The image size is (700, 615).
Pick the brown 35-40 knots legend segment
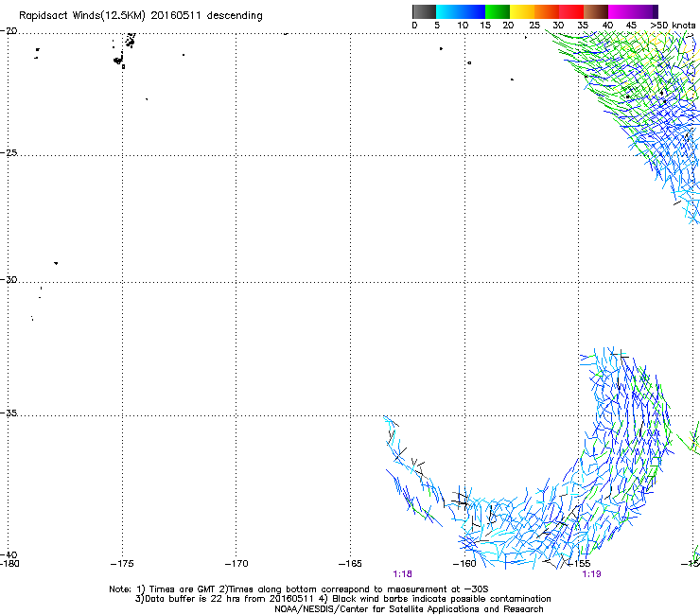click(x=596, y=11)
